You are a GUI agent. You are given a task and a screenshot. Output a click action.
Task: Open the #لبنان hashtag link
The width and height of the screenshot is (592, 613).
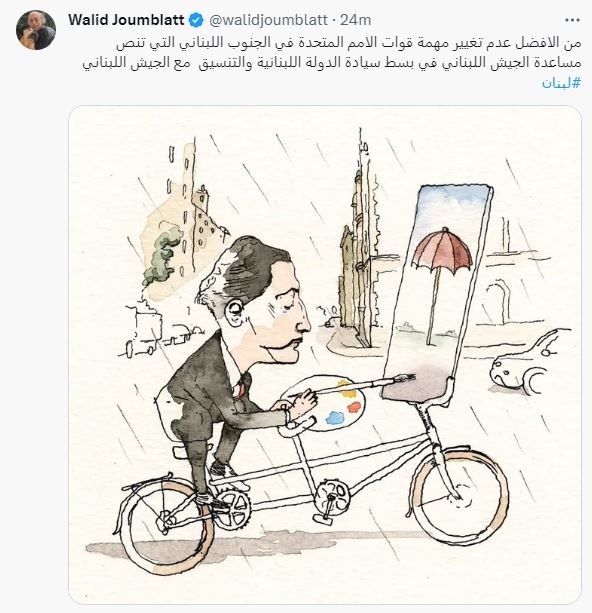pyautogui.click(x=562, y=82)
